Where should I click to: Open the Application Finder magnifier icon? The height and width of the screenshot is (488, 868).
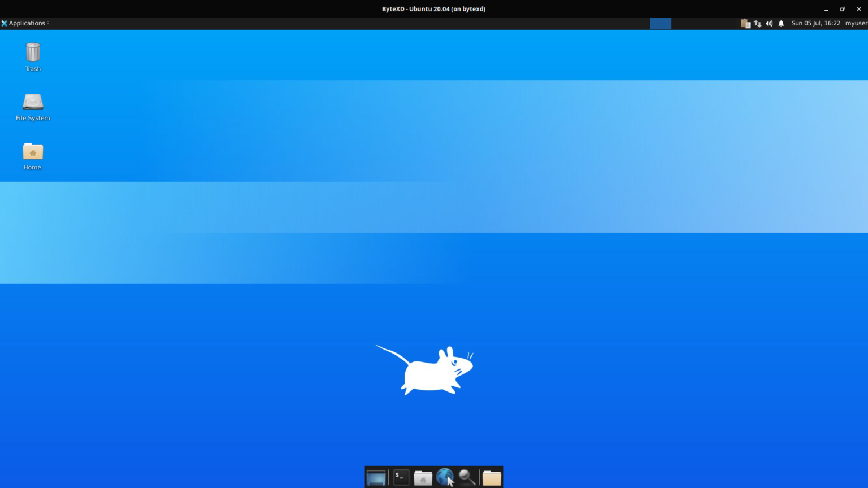pos(466,477)
